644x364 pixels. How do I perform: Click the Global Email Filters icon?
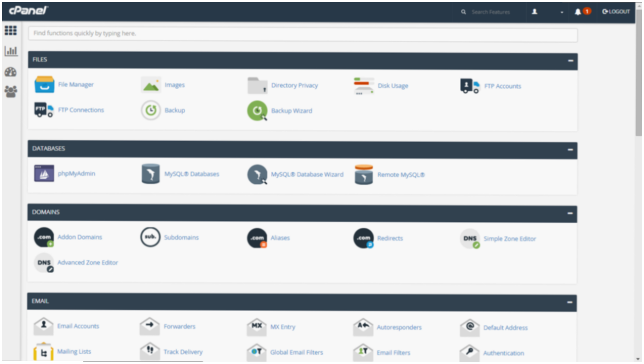[x=256, y=352]
